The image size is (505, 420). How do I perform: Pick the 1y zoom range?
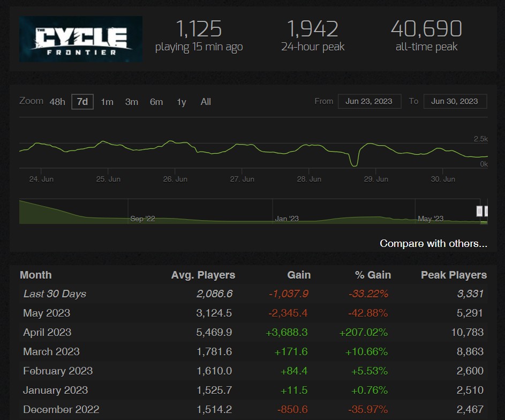click(182, 102)
